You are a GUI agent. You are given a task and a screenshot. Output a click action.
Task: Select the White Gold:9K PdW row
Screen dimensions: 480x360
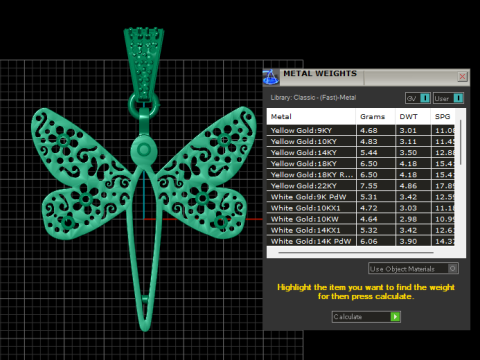(361, 197)
